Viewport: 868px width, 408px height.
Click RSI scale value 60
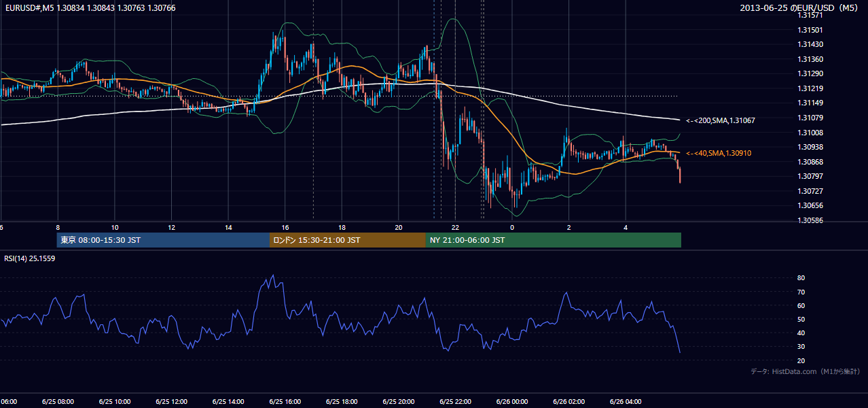(x=801, y=305)
